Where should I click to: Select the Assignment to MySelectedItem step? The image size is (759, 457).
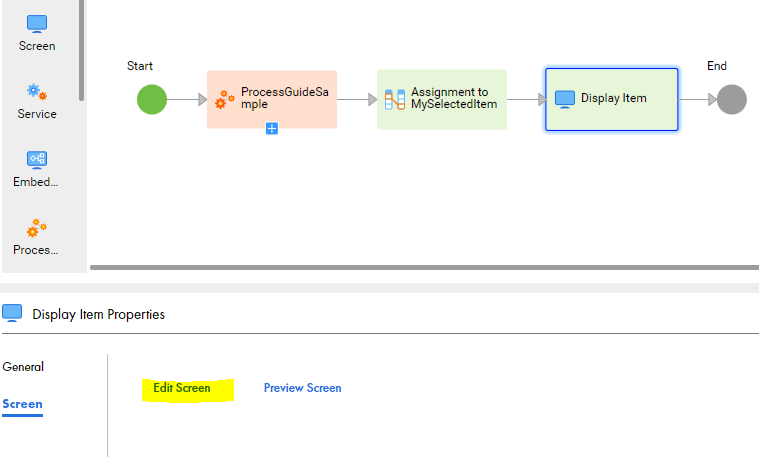(x=441, y=99)
